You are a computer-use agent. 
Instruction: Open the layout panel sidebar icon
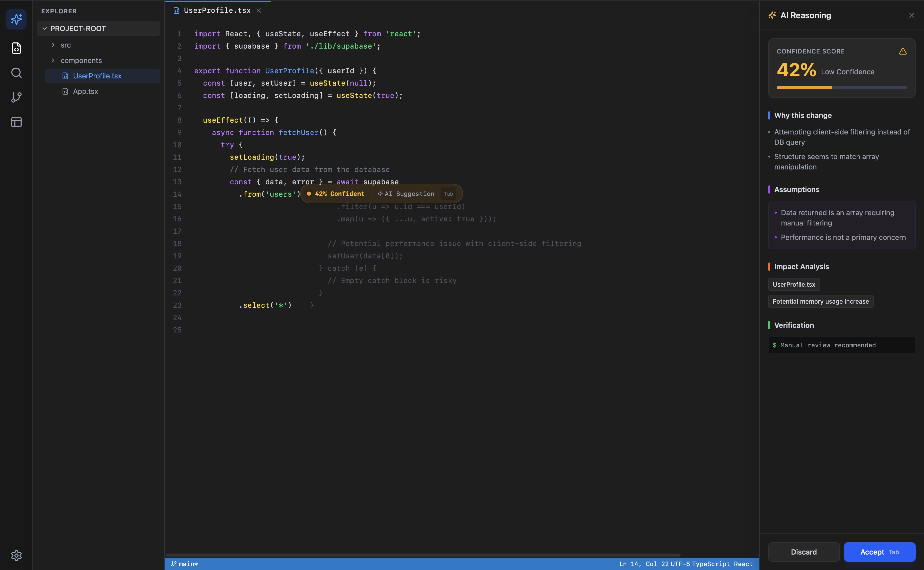[16, 122]
